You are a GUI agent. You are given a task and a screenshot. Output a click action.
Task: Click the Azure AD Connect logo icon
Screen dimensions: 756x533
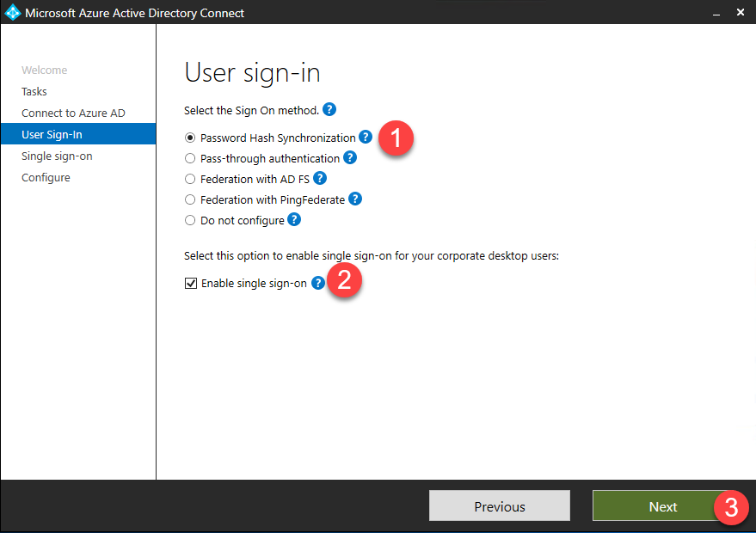13,13
